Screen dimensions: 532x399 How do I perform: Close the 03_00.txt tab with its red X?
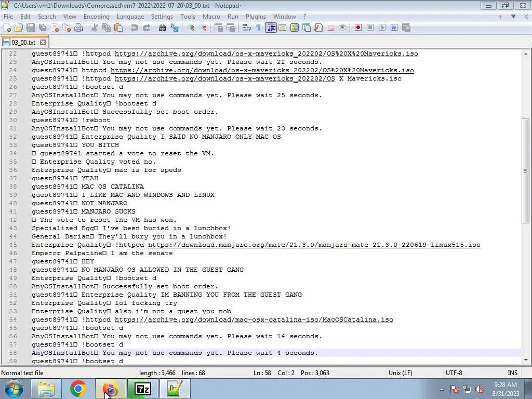click(x=43, y=43)
